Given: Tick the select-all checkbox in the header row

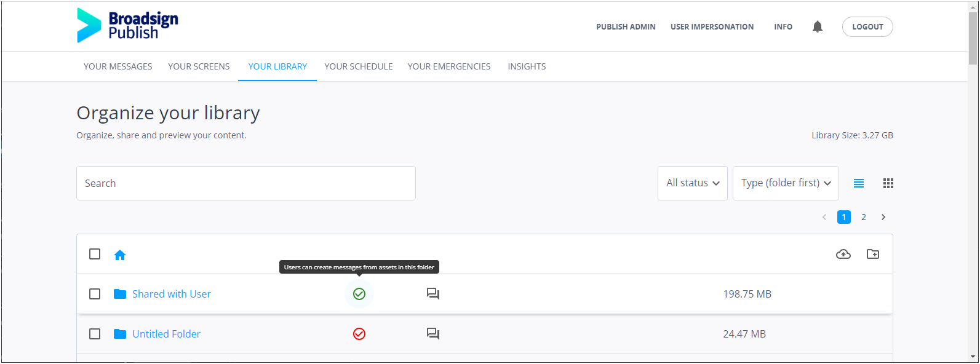Looking at the screenshot, I should pyautogui.click(x=95, y=254).
